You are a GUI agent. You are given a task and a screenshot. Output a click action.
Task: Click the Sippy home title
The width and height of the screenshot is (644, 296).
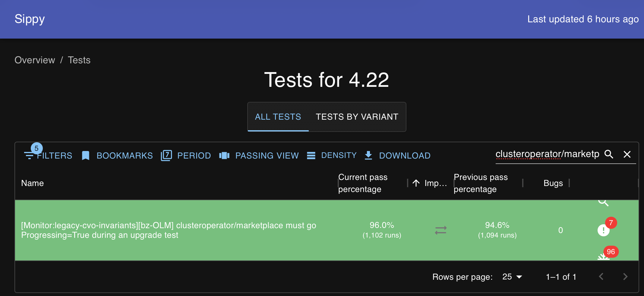30,19
